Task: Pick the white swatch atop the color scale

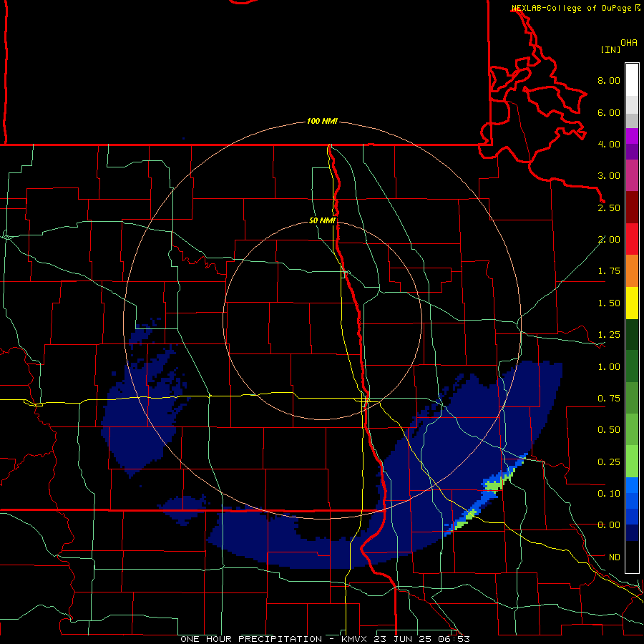Action: click(x=632, y=80)
